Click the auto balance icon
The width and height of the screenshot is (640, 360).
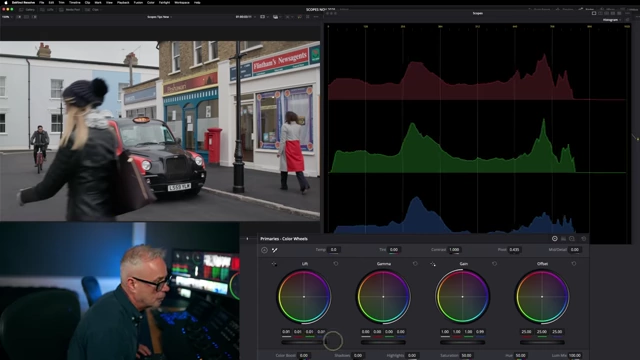[x=264, y=250]
